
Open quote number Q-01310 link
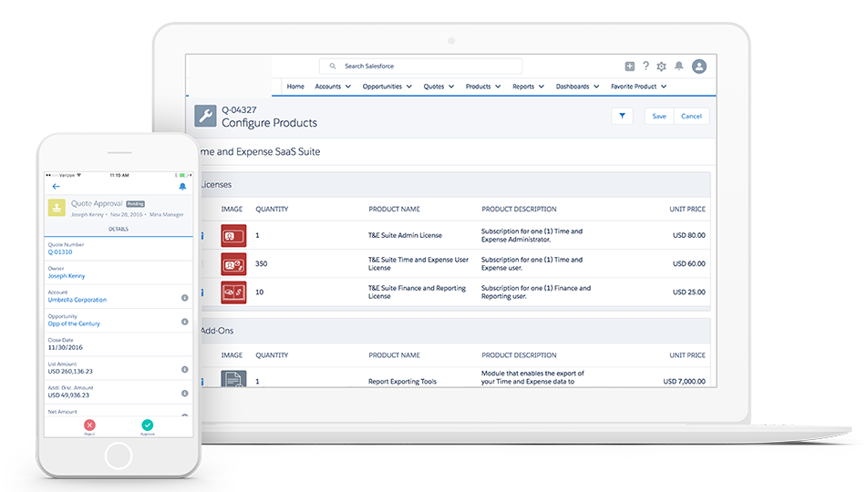point(60,251)
